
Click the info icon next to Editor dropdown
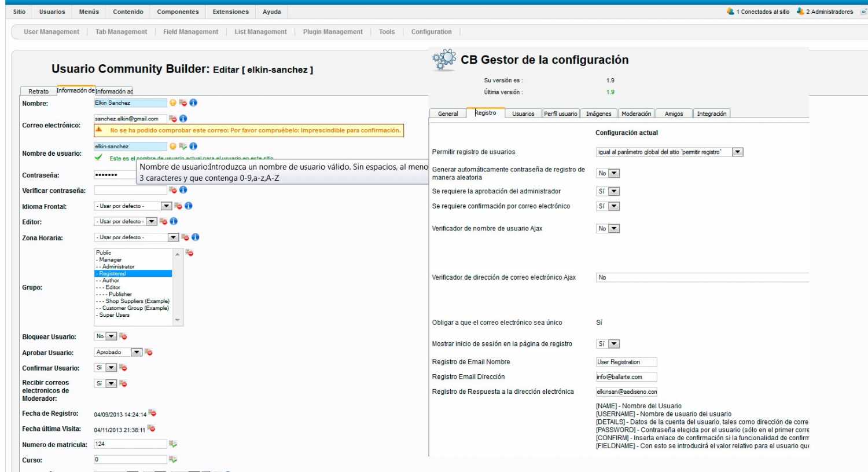tap(173, 221)
